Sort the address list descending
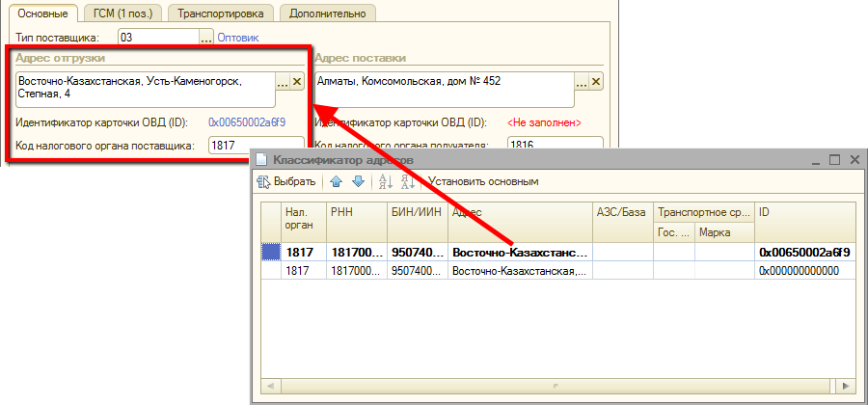This screenshot has width=868, height=405. (x=406, y=181)
